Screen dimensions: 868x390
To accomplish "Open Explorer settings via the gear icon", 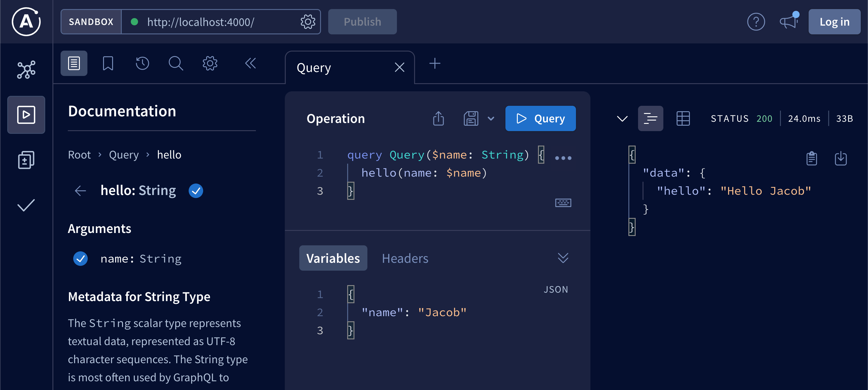I will [209, 63].
